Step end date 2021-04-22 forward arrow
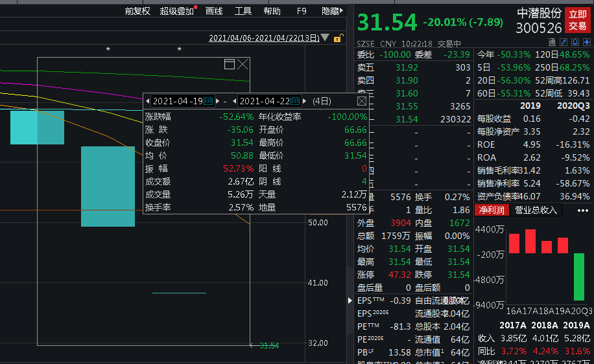 click(x=304, y=101)
